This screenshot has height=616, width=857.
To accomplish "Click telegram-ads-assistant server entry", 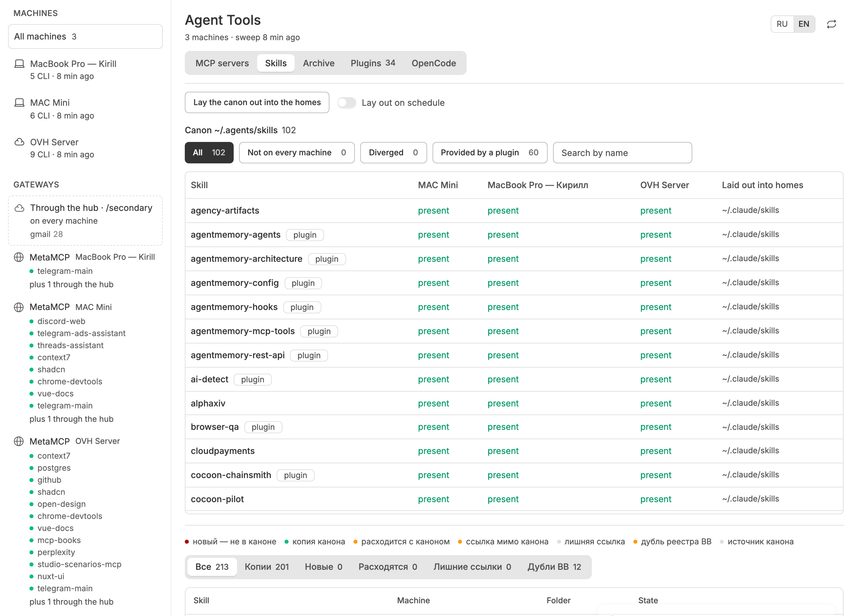I will (x=81, y=334).
